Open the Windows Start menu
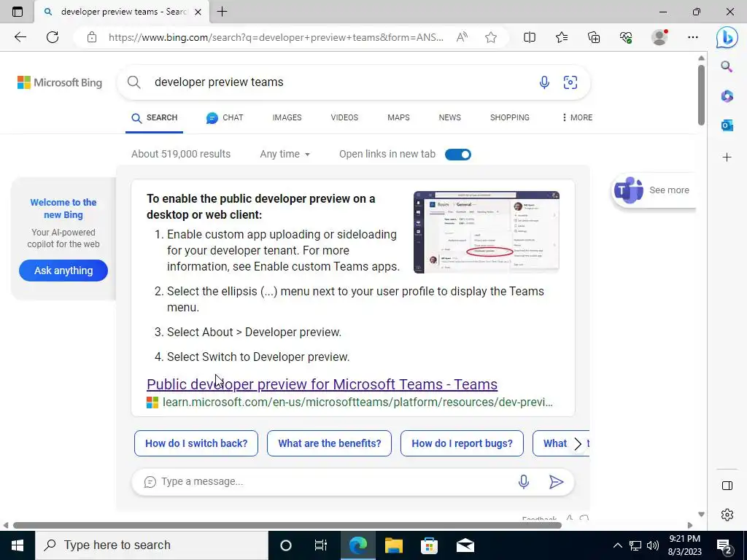This screenshot has width=747, height=560. 18,545
